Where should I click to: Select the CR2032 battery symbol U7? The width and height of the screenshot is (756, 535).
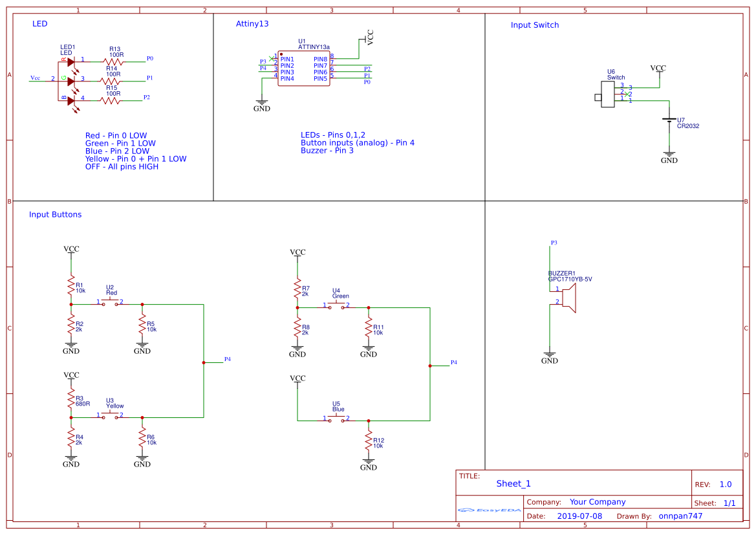(669, 119)
